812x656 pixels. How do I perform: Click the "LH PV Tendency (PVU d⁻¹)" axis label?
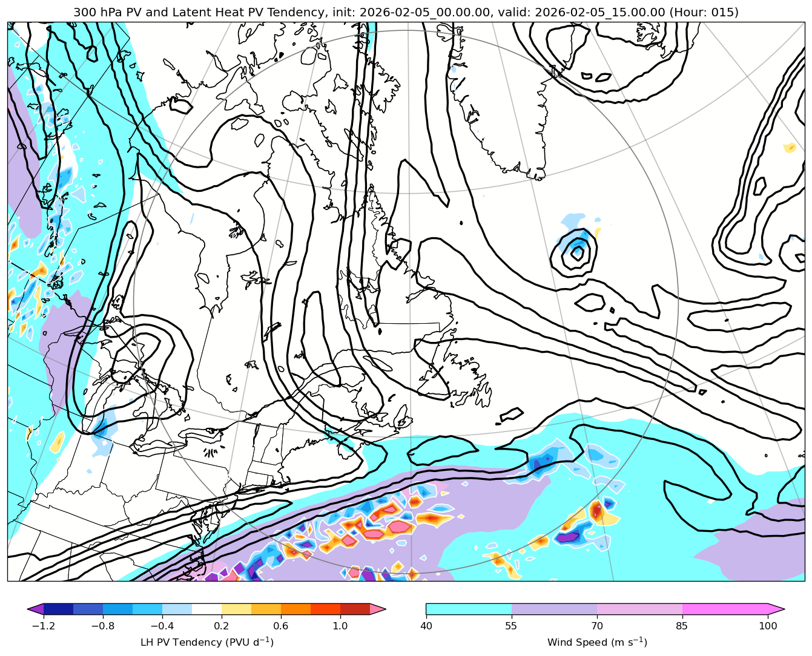[206, 642]
